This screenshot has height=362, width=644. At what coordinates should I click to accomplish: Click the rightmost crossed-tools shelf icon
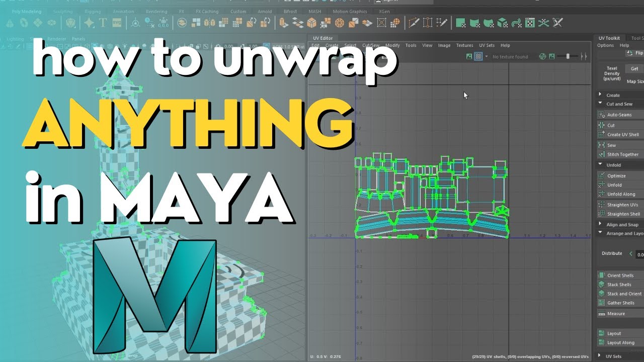(557, 23)
